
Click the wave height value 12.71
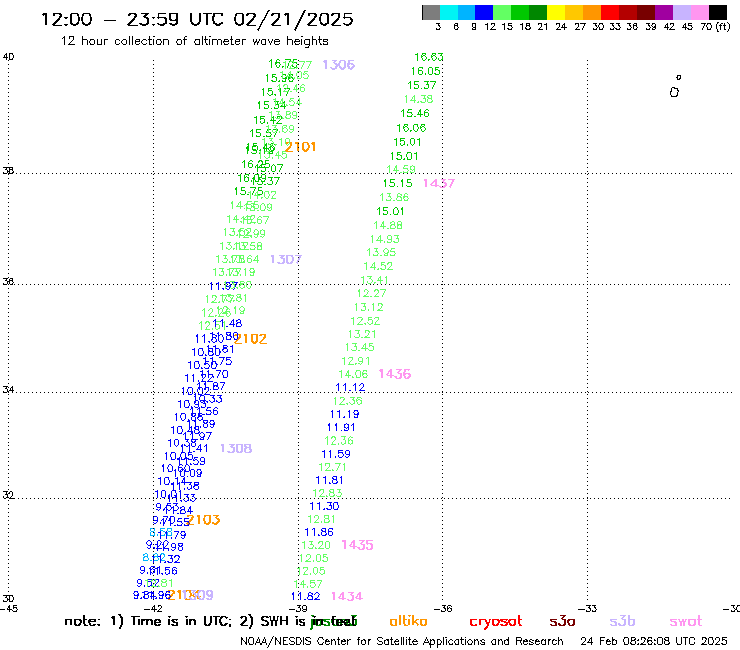coord(332,467)
